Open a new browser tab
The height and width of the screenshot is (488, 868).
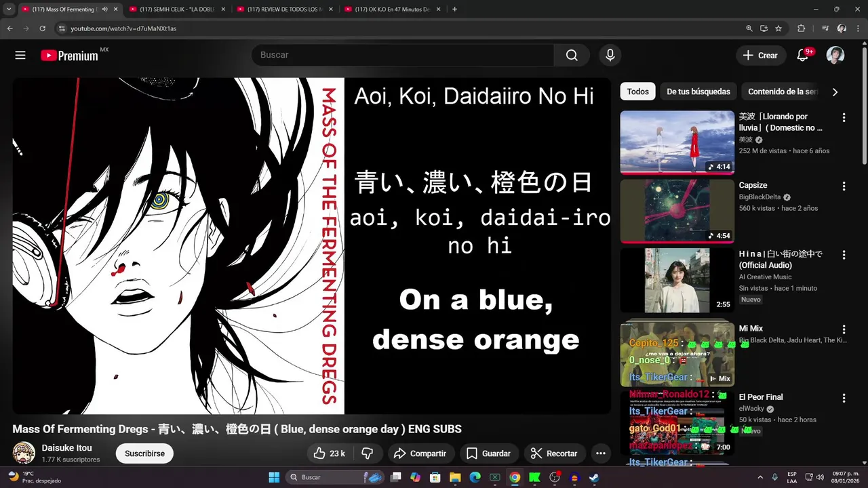tap(454, 9)
